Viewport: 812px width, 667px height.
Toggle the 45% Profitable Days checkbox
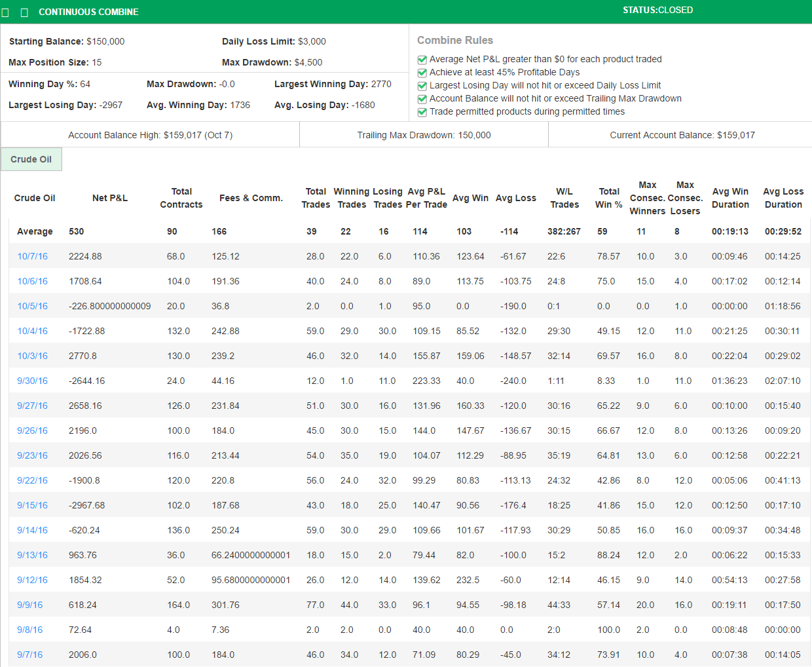[x=422, y=73]
